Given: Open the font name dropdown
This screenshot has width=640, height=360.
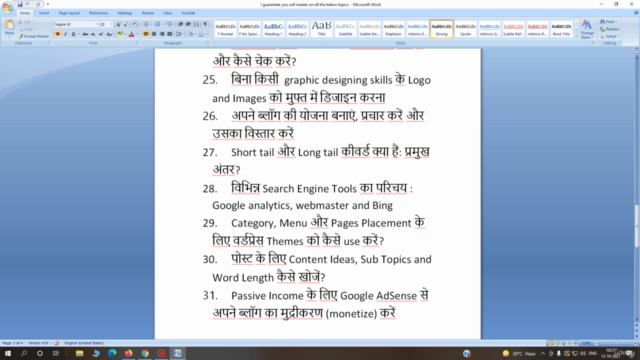Looking at the screenshot, I should coord(97,24).
